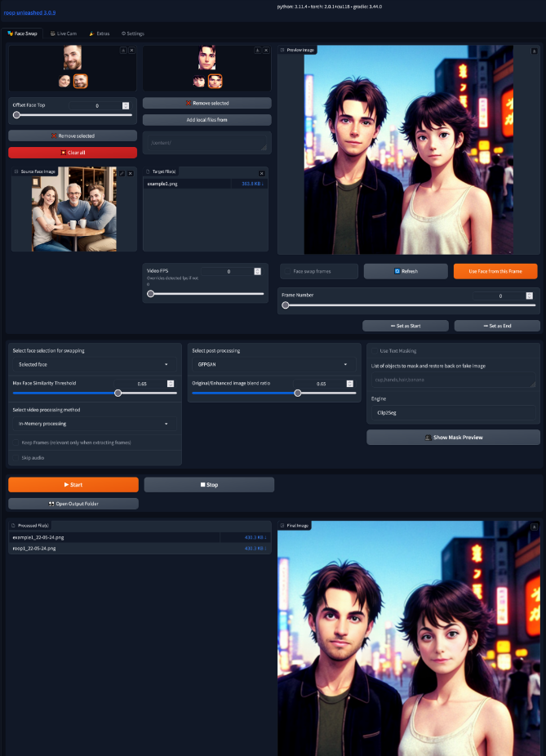Image resolution: width=546 pixels, height=756 pixels.
Task: Open the face selection for swapping dropdown
Action: point(95,364)
